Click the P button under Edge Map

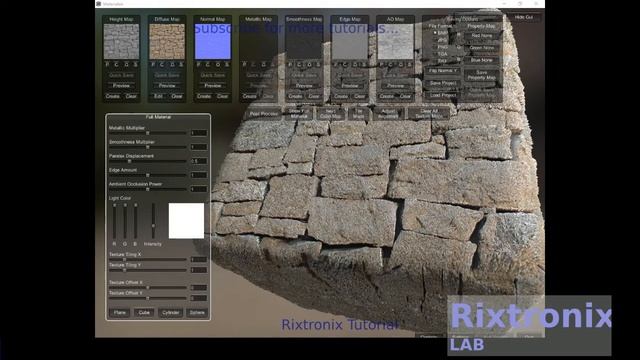[x=336, y=64]
